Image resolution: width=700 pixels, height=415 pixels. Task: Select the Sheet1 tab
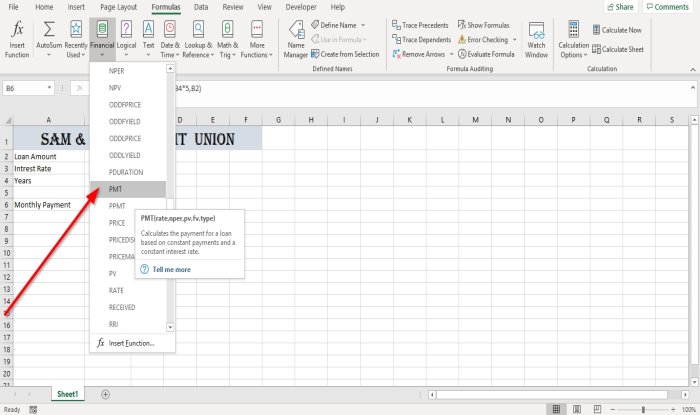point(67,394)
